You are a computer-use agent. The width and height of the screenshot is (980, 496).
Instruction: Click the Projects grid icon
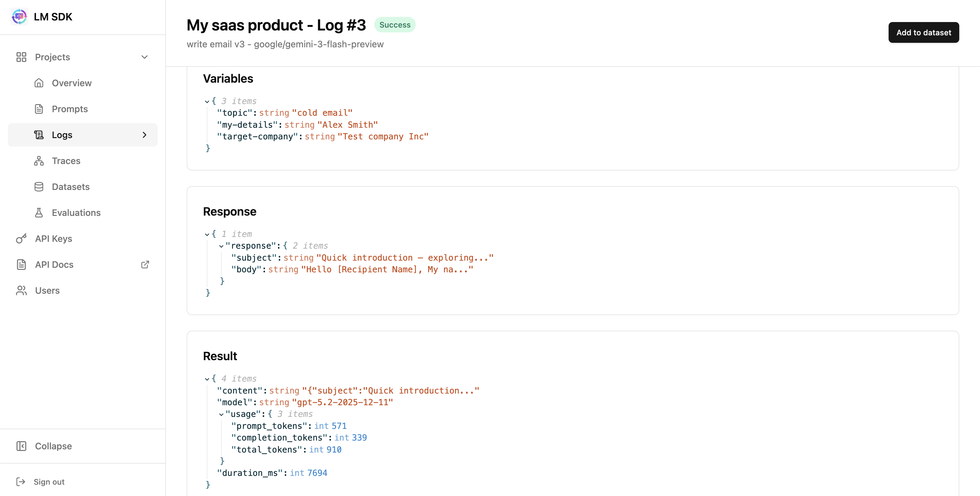(21, 57)
